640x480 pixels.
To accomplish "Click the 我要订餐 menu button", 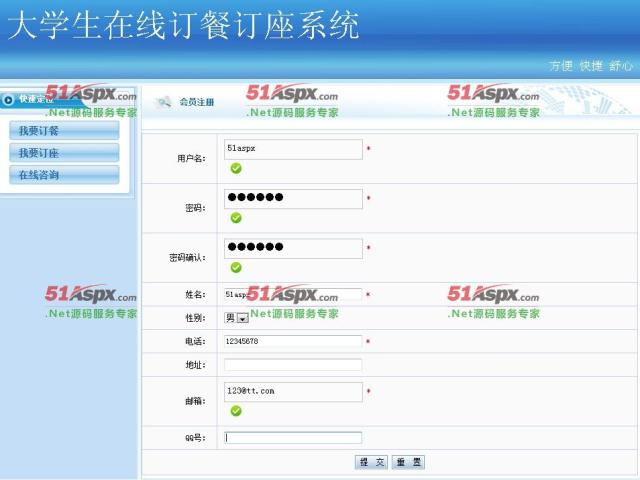I will point(64,131).
